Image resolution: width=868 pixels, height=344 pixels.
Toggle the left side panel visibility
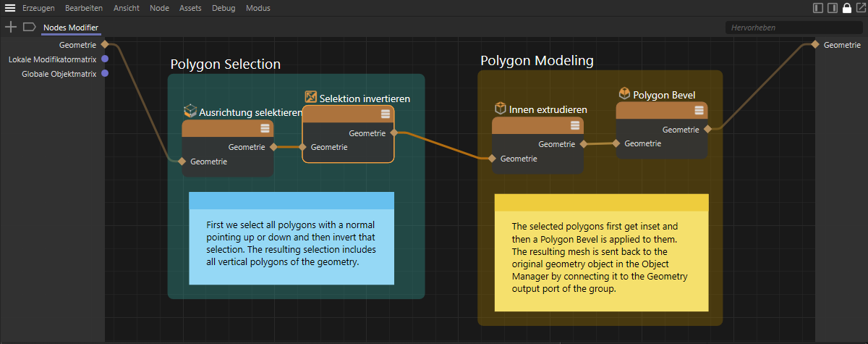(818, 8)
